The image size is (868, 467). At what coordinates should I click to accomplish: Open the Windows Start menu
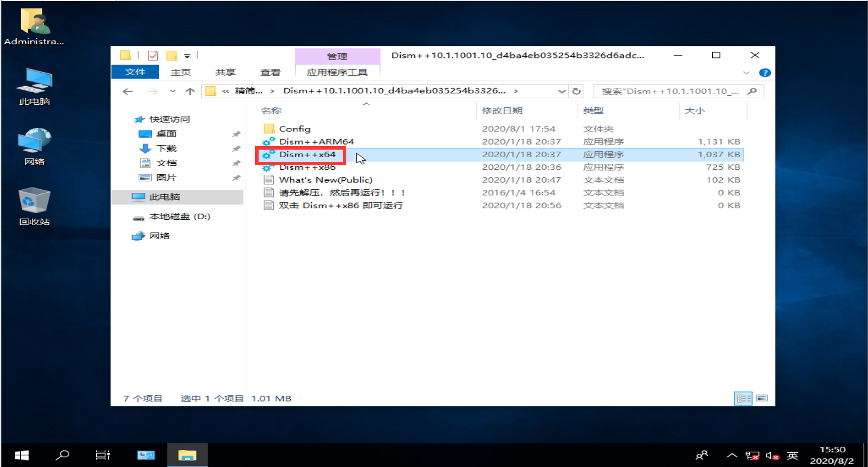(22, 455)
